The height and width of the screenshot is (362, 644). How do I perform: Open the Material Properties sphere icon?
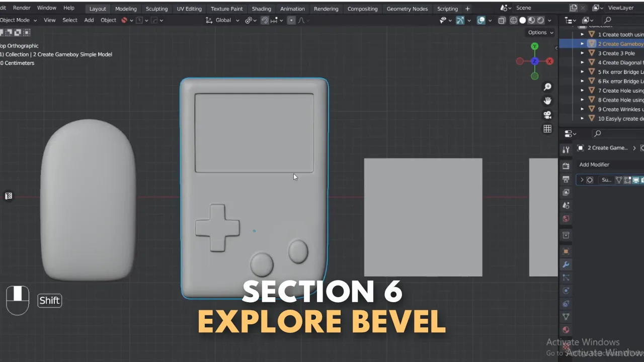[566, 329]
